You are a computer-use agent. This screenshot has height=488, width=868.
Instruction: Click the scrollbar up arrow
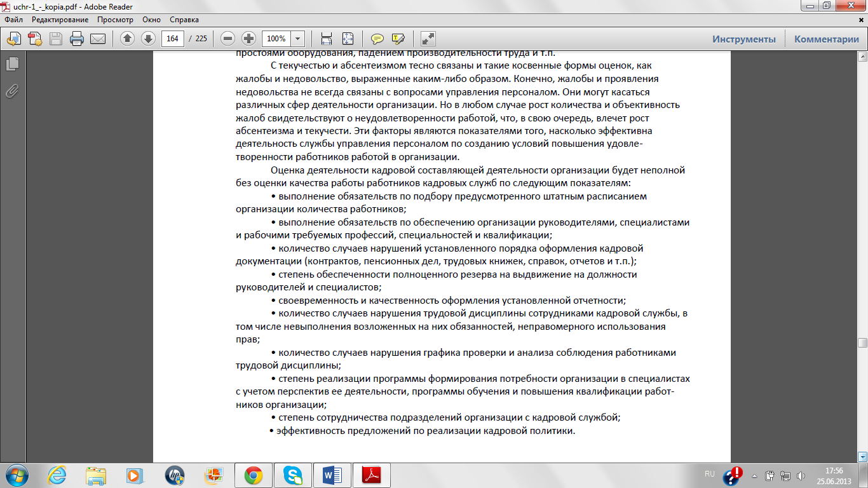[862, 56]
